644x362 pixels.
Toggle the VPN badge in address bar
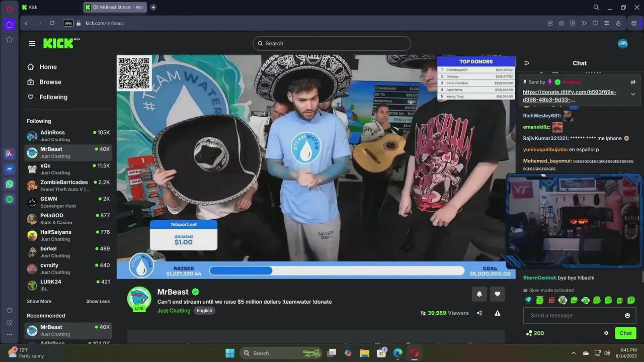coord(68,23)
